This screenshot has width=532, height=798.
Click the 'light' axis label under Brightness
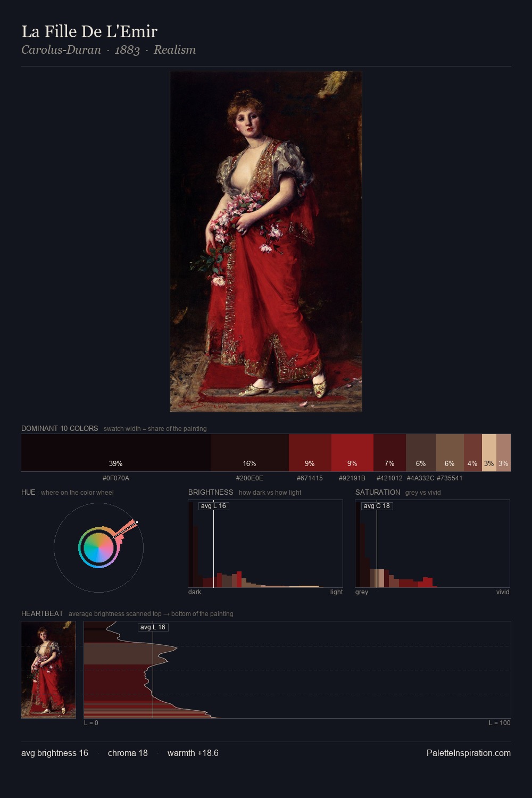point(336,592)
